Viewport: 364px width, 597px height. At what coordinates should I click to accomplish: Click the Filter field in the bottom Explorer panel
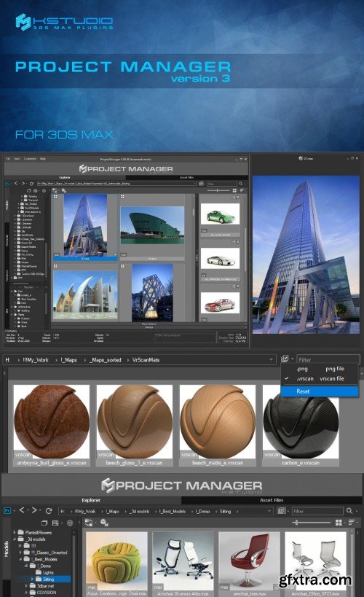click(x=317, y=511)
